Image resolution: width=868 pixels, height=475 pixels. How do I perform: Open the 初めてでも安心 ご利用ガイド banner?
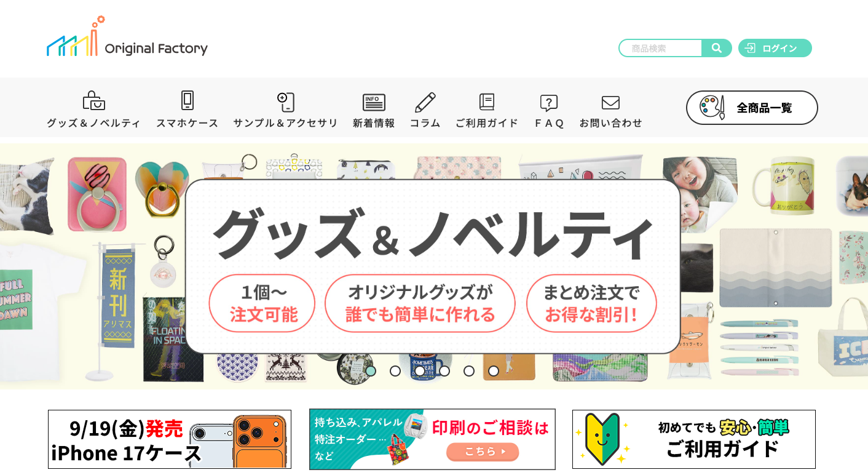point(694,439)
